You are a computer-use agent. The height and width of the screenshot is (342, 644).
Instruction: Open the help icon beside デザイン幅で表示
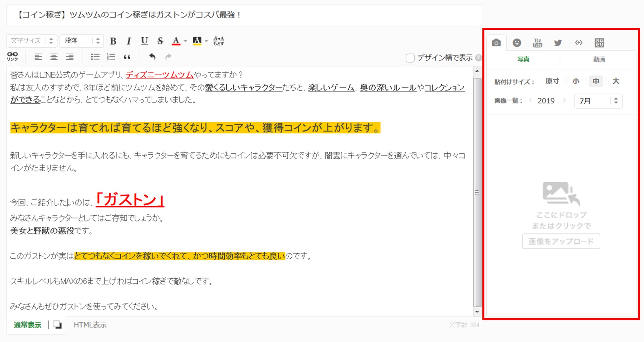click(478, 58)
